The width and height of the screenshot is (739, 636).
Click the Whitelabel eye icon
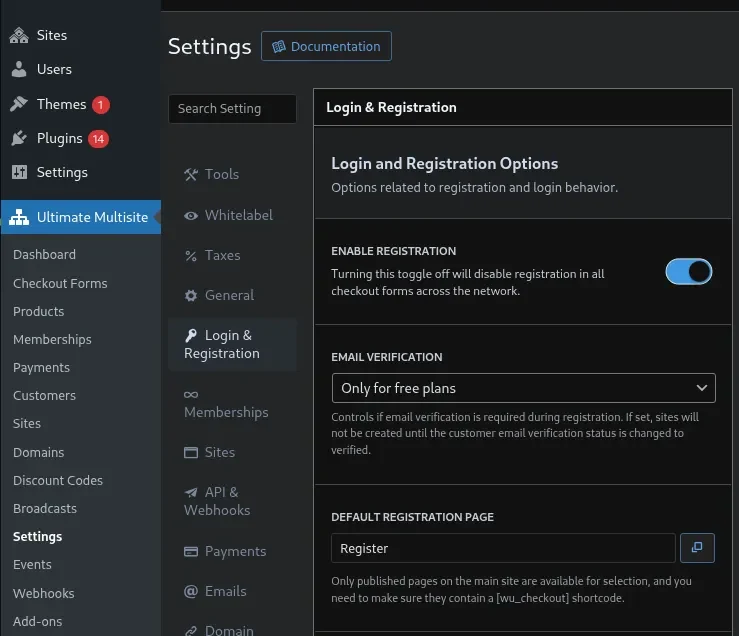pos(191,215)
